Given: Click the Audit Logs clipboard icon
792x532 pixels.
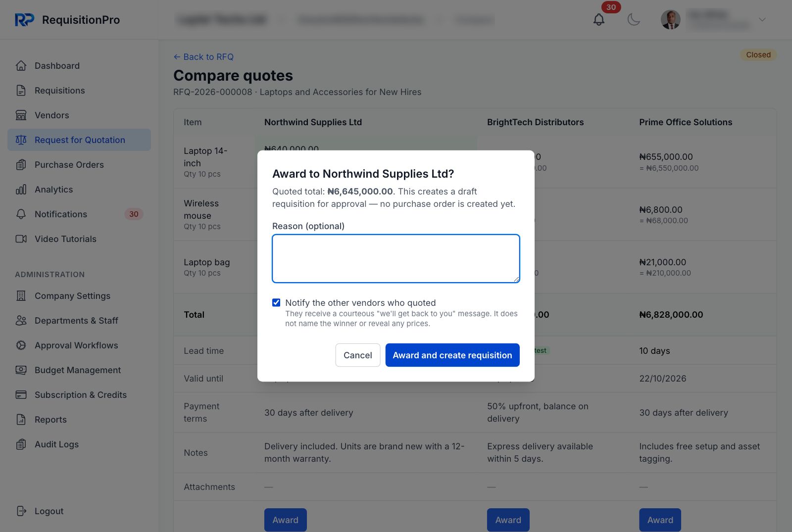Looking at the screenshot, I should (x=21, y=444).
